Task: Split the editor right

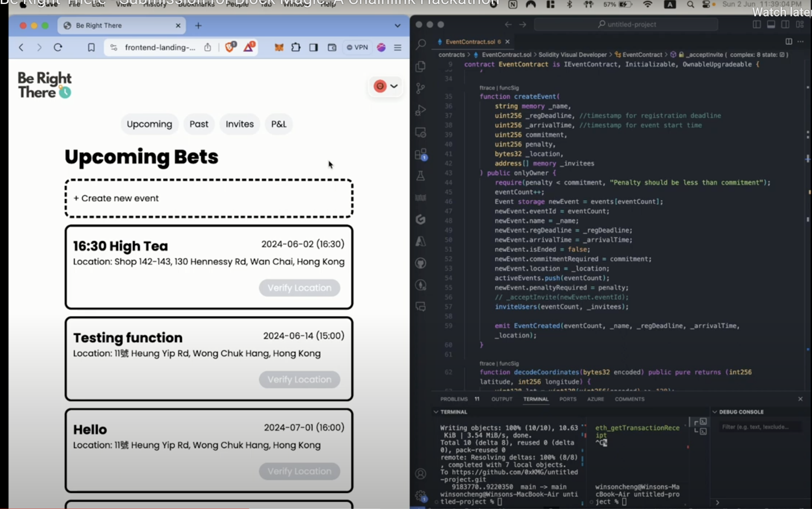Action: click(788, 41)
